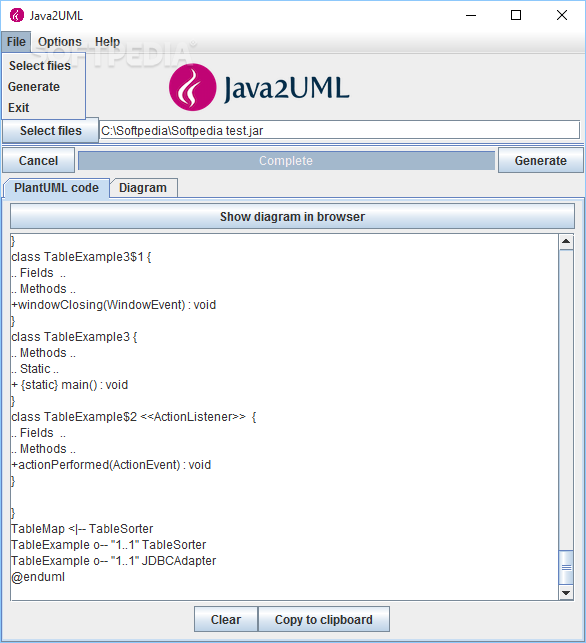Click the file path input field
Screen dimensions: 586x643
[x=340, y=131]
